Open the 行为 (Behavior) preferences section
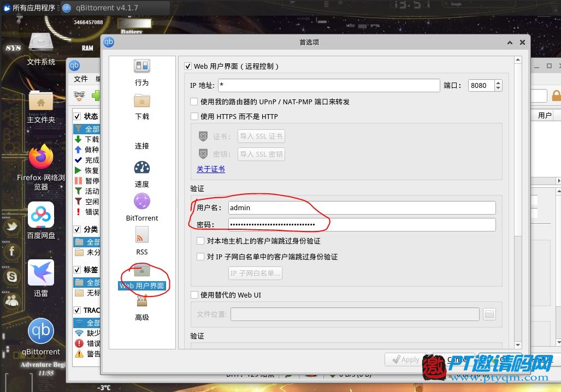 tap(142, 73)
